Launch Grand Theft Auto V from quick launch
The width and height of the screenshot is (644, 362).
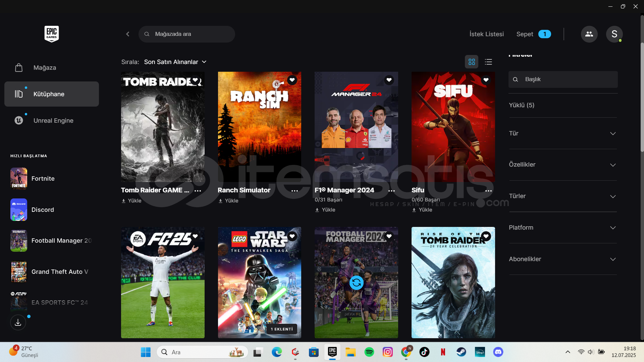click(52, 272)
